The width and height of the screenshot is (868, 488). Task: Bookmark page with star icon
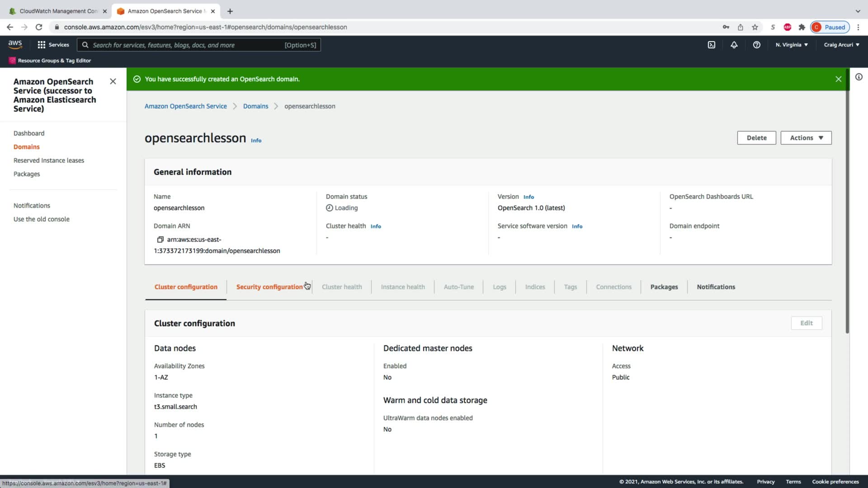(755, 27)
